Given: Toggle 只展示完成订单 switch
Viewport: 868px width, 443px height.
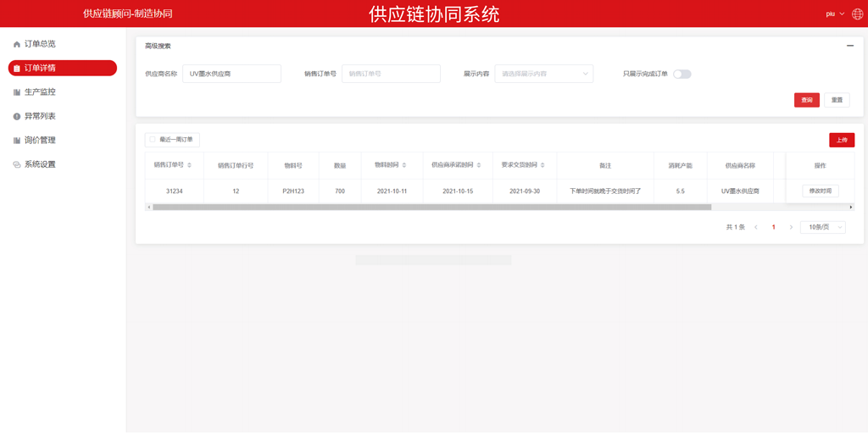Looking at the screenshot, I should pos(682,75).
